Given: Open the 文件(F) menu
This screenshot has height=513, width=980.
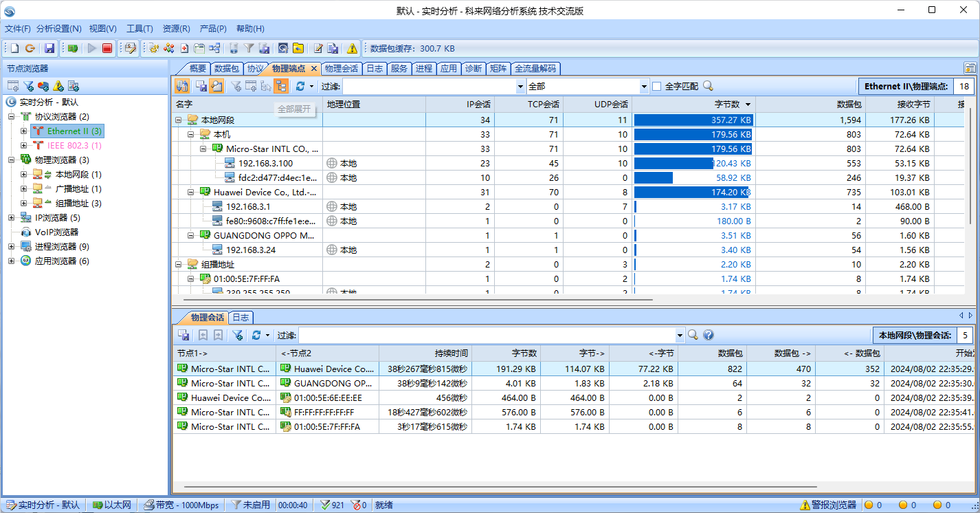Looking at the screenshot, I should tap(18, 29).
